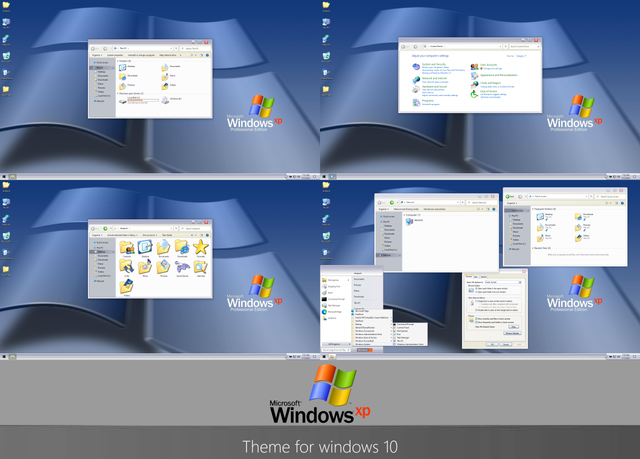Viewport: 640px width, 459px height.
Task: Open Organize menu in This PC window
Action: (97, 55)
